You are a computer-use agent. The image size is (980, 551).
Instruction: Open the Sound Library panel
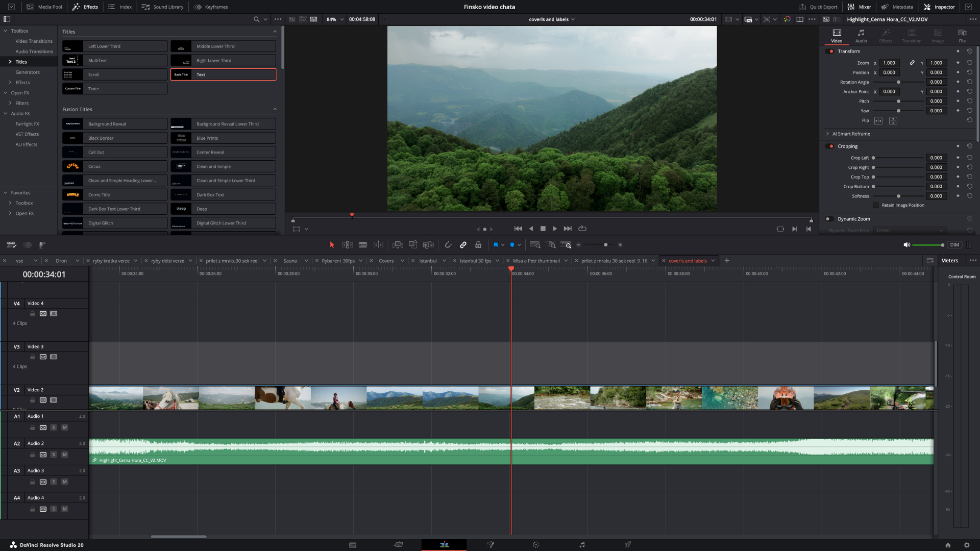[x=162, y=7]
